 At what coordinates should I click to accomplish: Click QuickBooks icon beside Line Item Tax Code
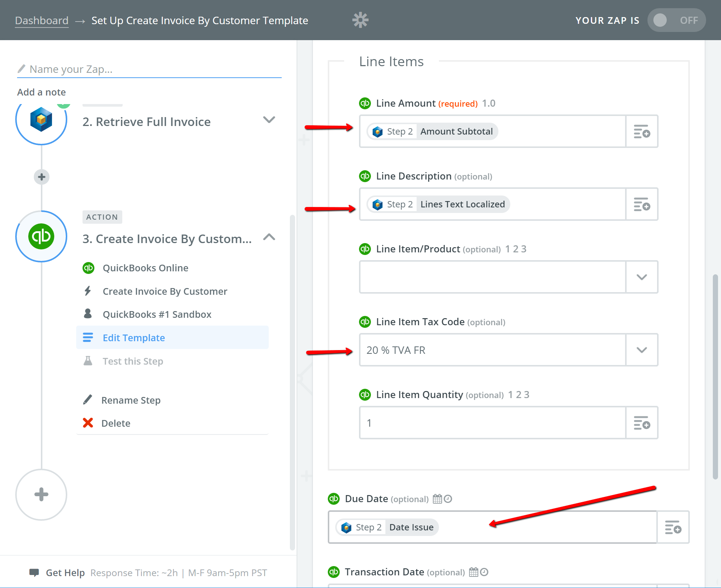coord(365,322)
